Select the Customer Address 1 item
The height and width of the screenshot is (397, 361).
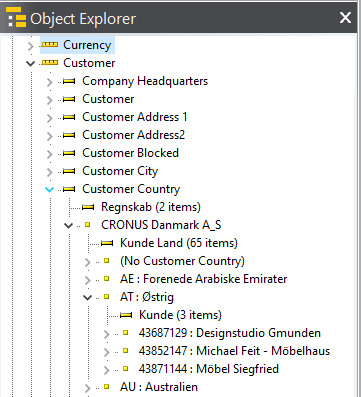pyautogui.click(x=135, y=117)
